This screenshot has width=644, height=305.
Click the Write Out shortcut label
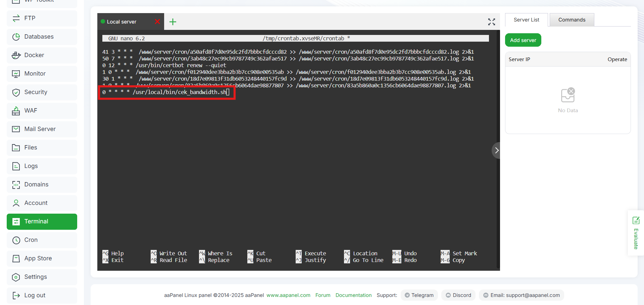tap(173, 253)
